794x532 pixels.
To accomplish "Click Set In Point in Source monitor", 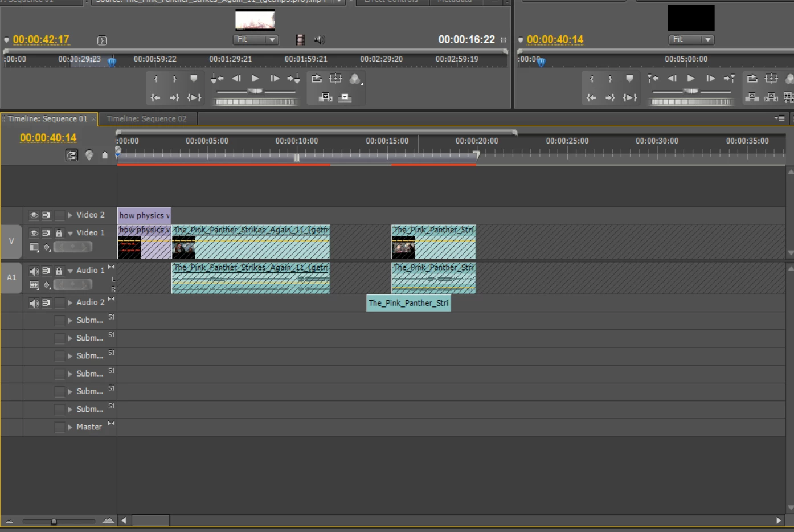I will pos(156,79).
